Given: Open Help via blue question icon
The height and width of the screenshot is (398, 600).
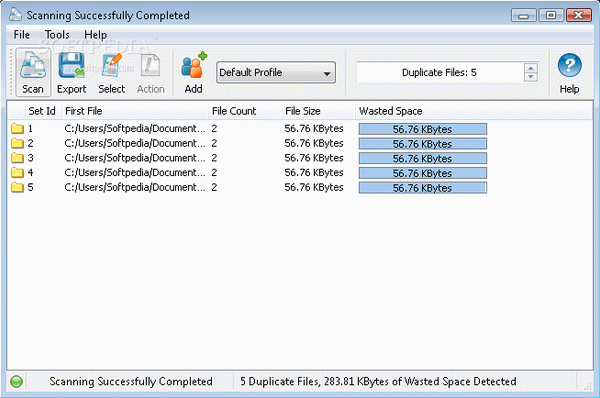Looking at the screenshot, I should [569, 65].
